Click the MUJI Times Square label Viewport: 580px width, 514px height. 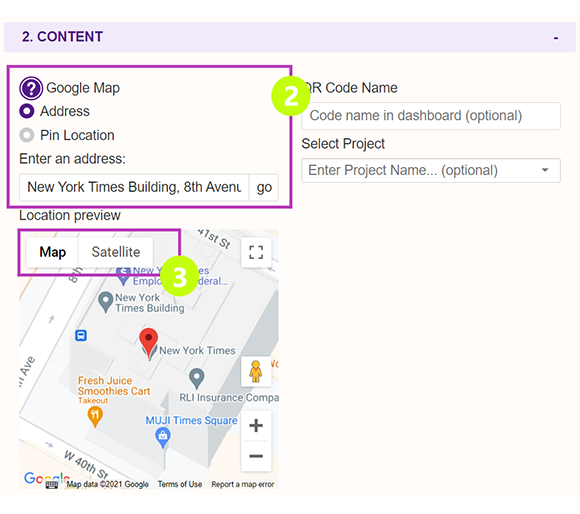coord(191,420)
